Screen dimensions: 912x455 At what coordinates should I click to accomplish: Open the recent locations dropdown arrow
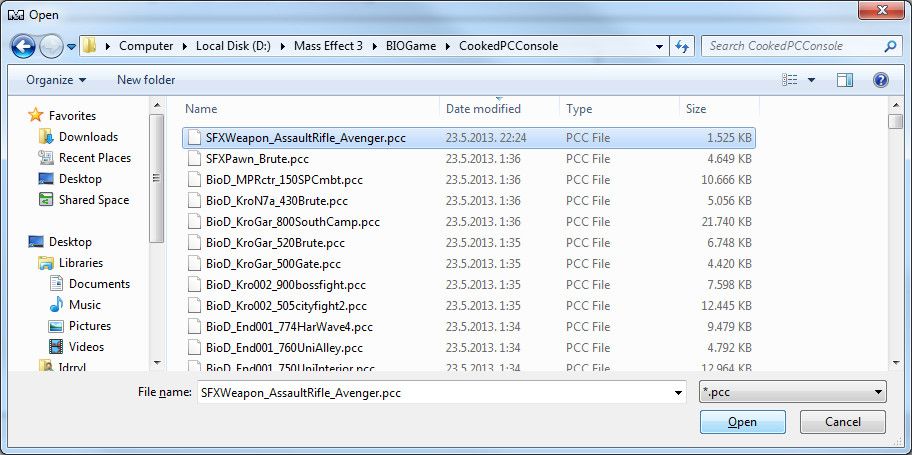click(72, 47)
